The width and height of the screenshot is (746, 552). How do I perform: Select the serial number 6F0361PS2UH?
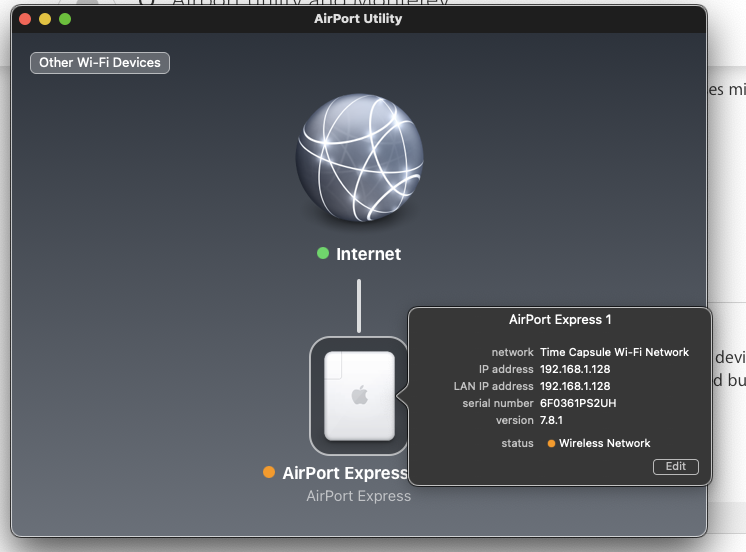(x=578, y=404)
